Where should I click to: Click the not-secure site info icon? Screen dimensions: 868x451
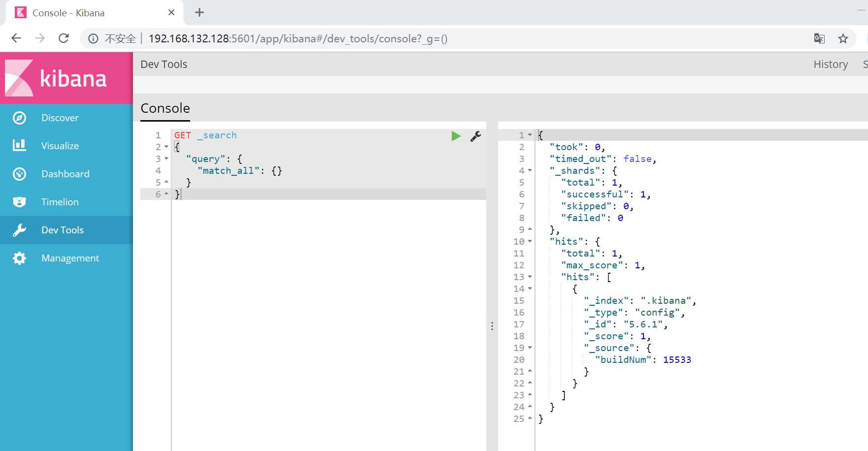(x=93, y=38)
